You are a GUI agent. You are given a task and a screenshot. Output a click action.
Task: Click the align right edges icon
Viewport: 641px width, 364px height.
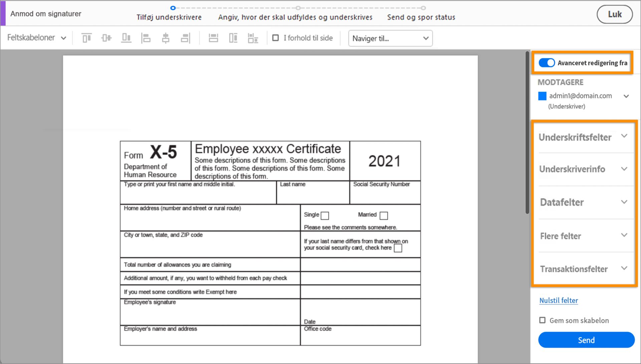click(x=185, y=38)
